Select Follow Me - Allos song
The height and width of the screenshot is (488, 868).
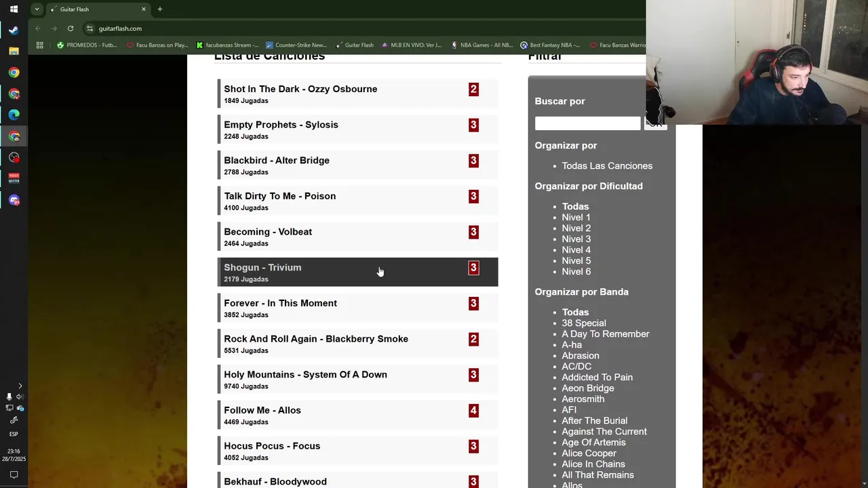pos(357,415)
